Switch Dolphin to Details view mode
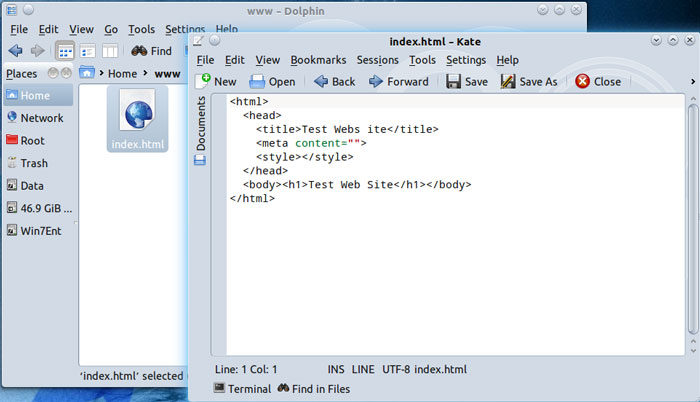 tap(88, 51)
